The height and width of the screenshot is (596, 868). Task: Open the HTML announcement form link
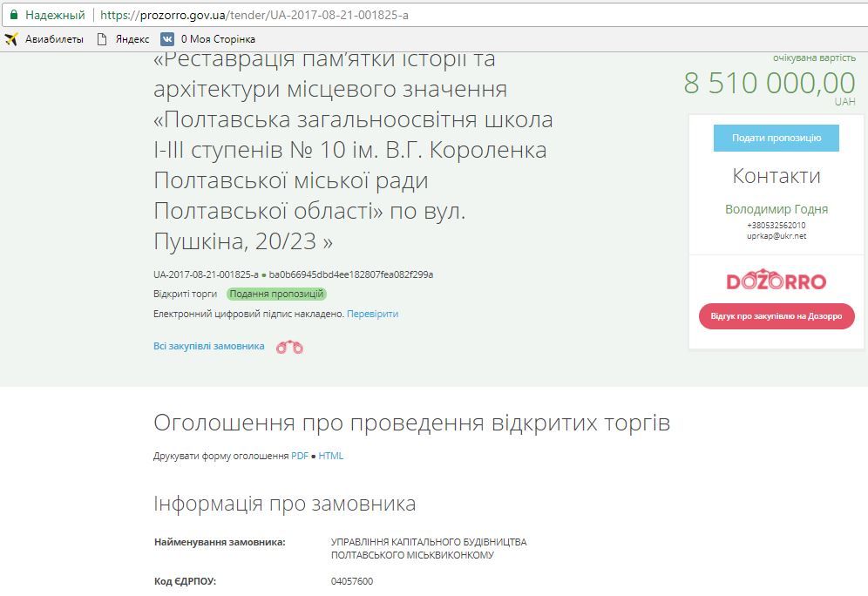coord(332,456)
